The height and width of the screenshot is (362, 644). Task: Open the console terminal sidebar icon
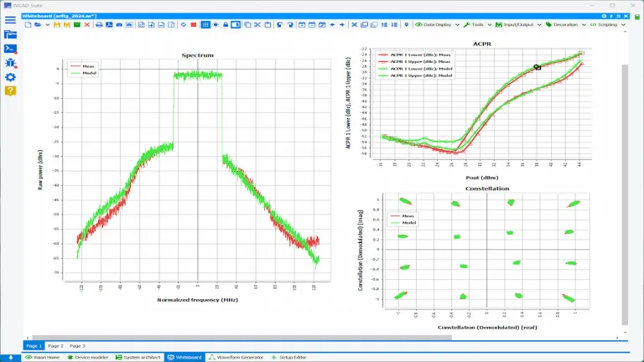[x=10, y=49]
